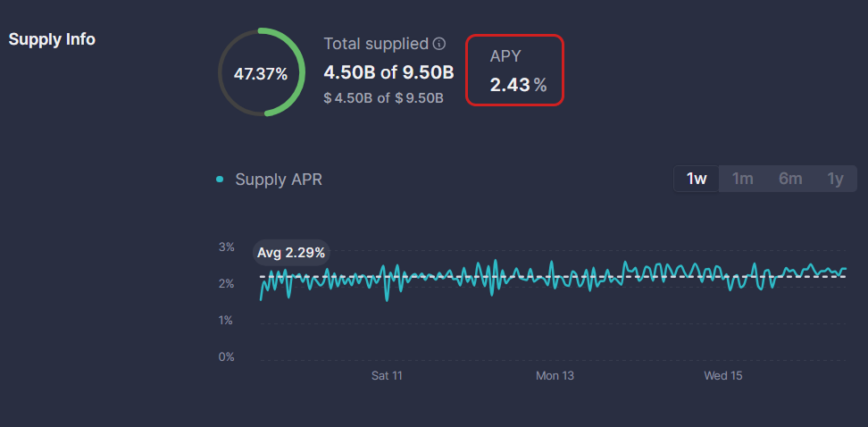Click the Sat 11 axis label
The image size is (868, 427).
(x=387, y=375)
